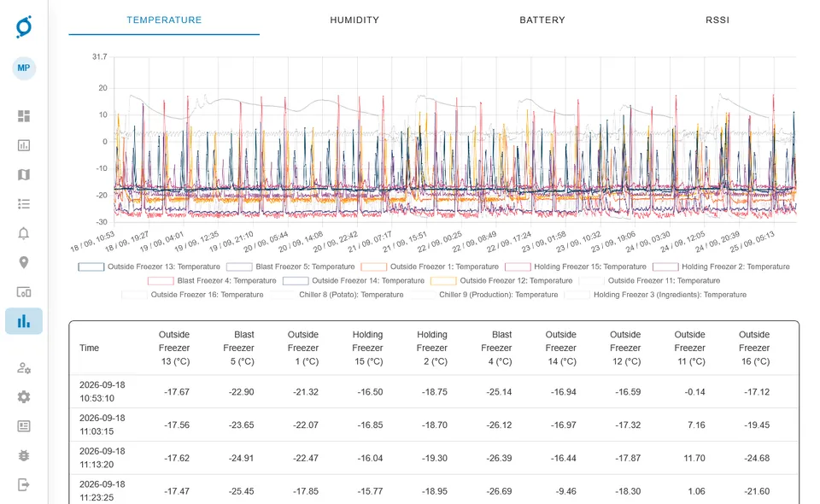Open the MP user avatar
This screenshot has height=504, width=820.
point(24,68)
